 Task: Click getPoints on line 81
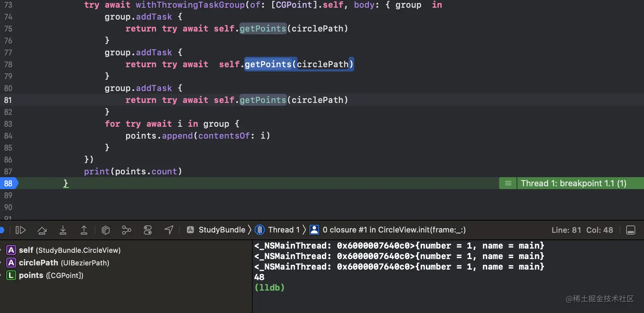pos(263,101)
